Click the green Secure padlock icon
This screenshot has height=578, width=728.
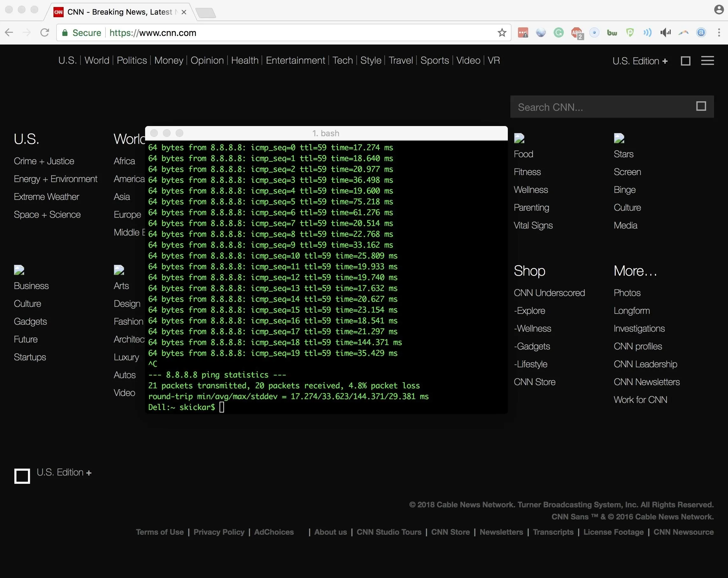tap(65, 33)
